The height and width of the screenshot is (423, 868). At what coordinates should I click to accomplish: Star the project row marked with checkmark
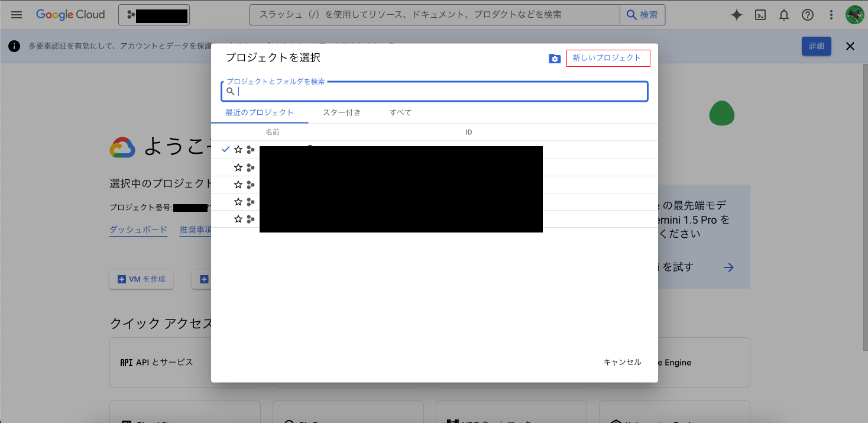[238, 150]
